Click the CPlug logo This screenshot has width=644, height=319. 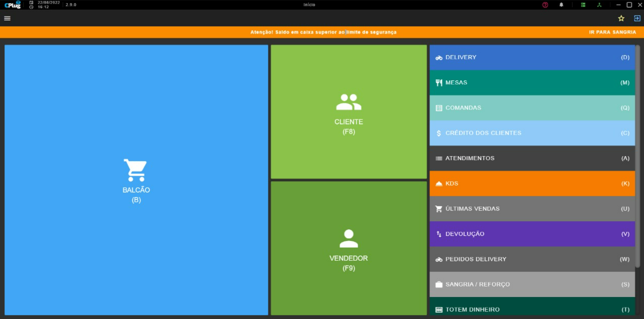click(x=13, y=5)
